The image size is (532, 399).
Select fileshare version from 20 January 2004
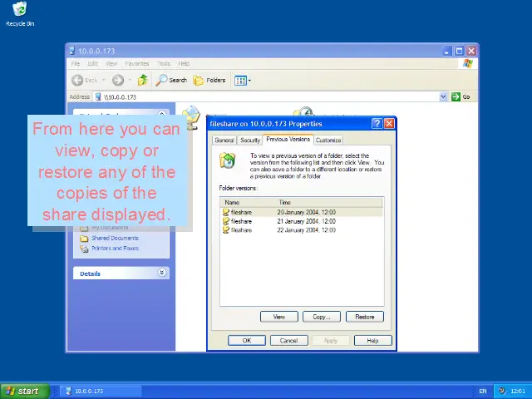(x=302, y=212)
